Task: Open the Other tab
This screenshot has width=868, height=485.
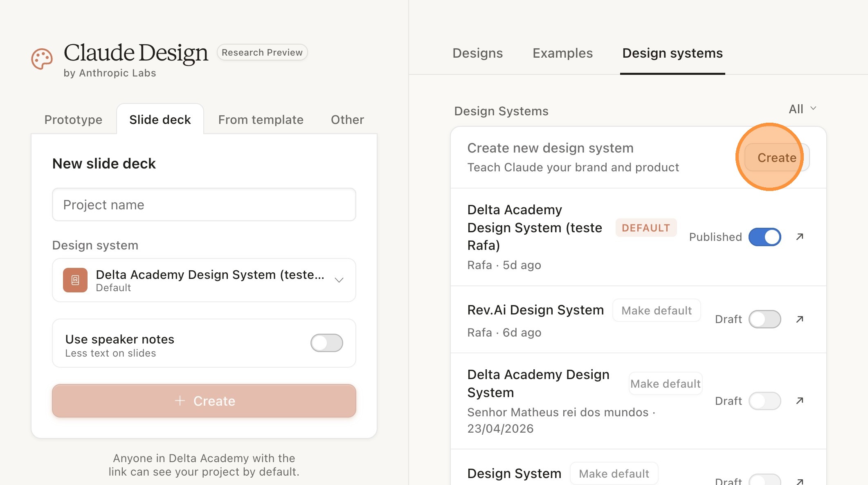Action: pos(347,119)
